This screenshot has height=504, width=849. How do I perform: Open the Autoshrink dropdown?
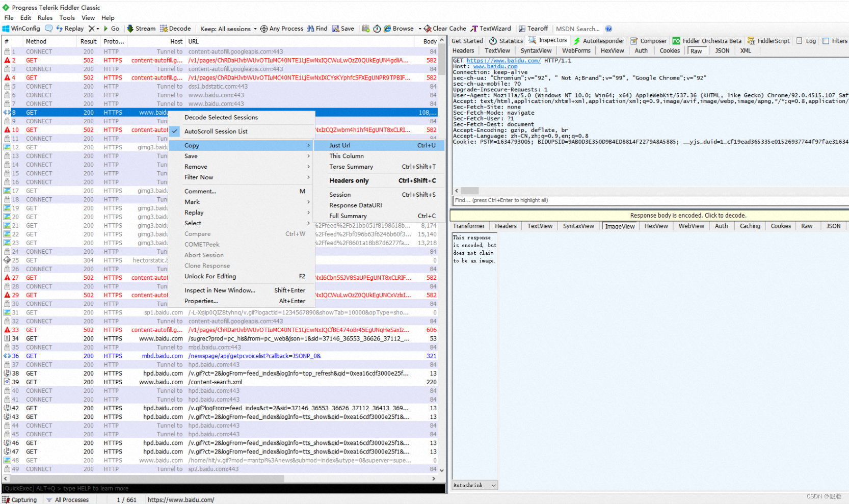pos(474,485)
